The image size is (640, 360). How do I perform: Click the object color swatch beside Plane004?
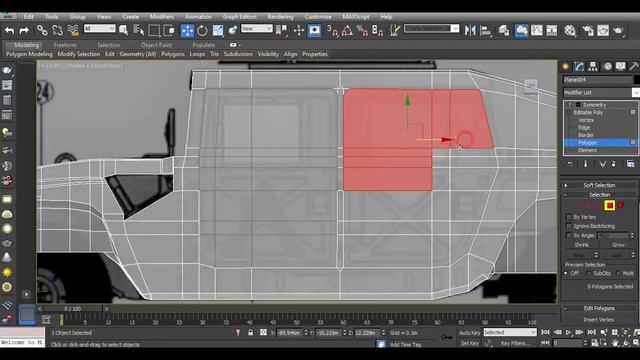[636, 80]
